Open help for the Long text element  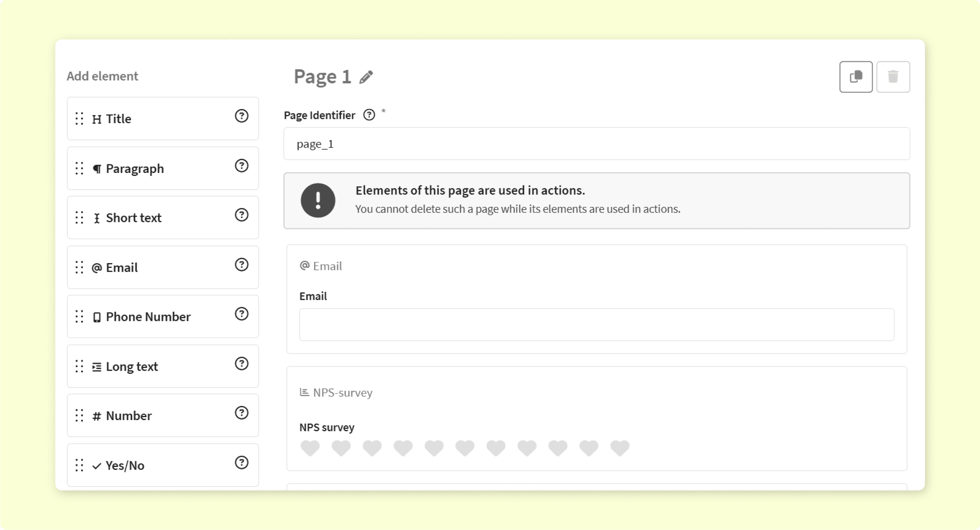[x=241, y=364]
